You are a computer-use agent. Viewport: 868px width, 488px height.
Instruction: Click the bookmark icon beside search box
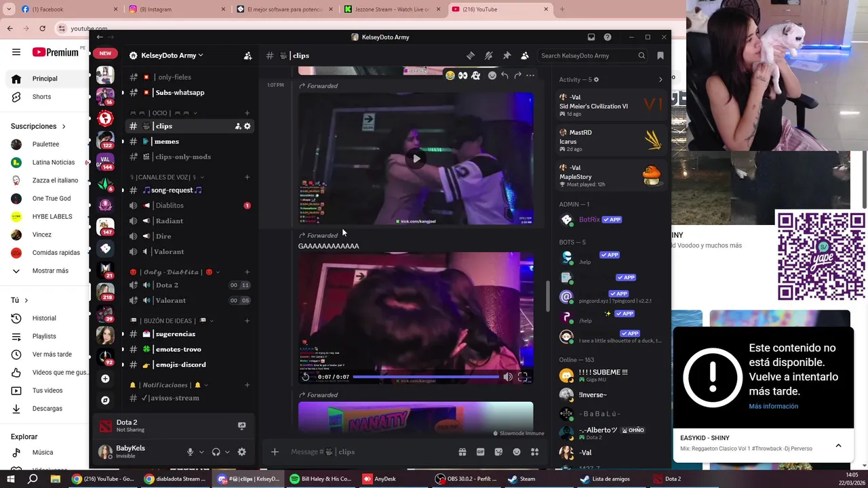coord(660,56)
